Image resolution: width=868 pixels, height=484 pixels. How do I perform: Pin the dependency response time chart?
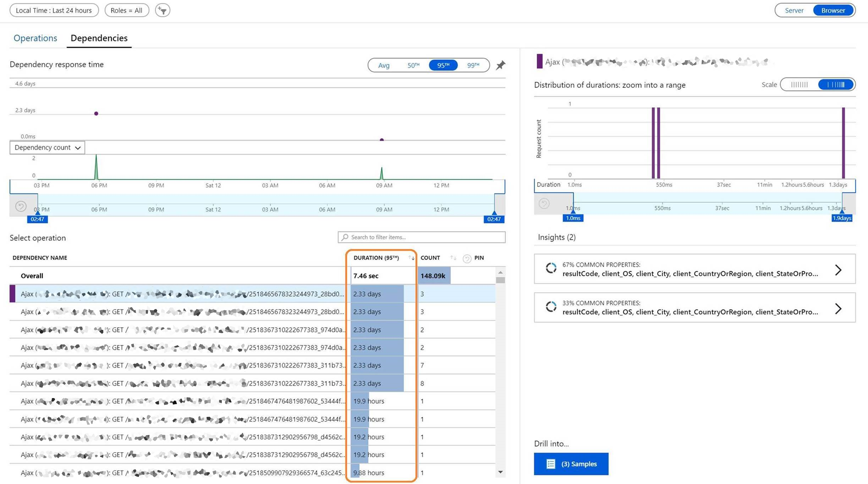click(500, 65)
